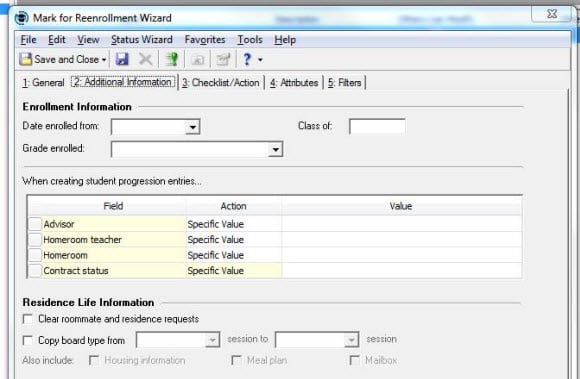Expand the Date enrolled from dropdown

[x=192, y=127]
